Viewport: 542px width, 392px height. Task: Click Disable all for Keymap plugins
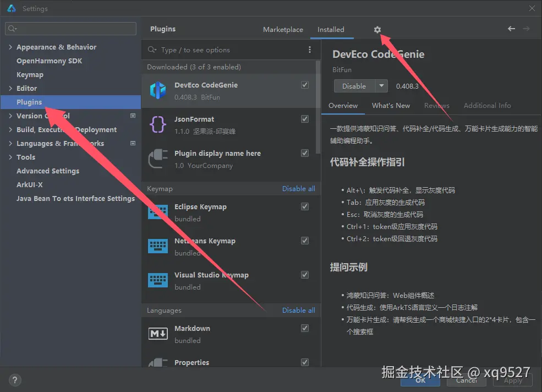tap(299, 188)
